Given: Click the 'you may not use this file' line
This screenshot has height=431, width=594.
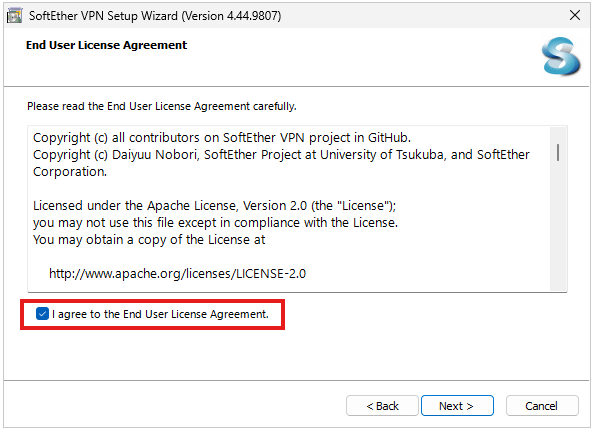Looking at the screenshot, I should 215,223.
